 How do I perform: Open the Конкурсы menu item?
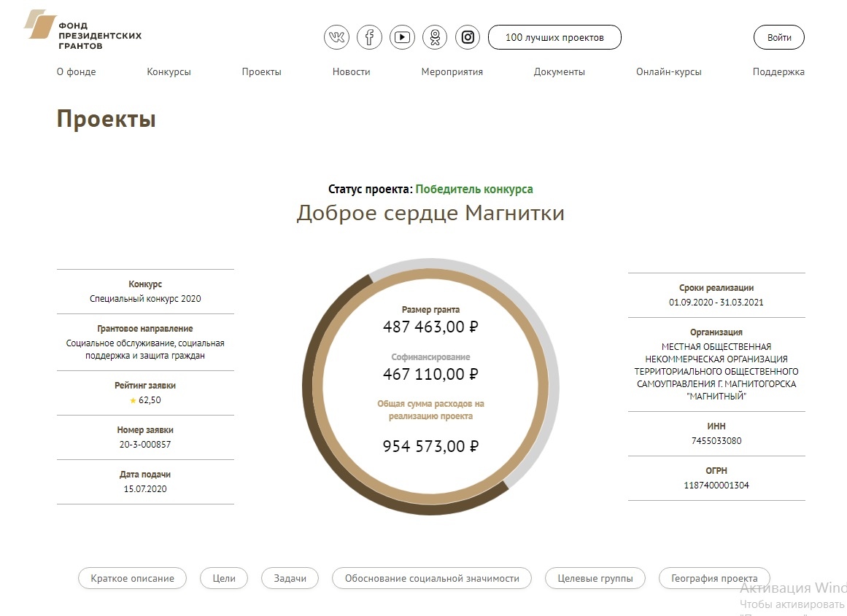click(x=169, y=71)
